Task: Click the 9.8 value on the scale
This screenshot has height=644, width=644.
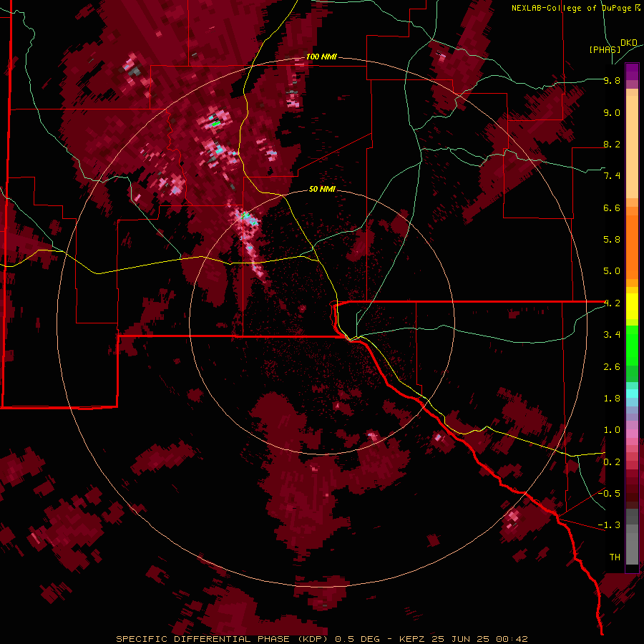Action: (x=612, y=81)
